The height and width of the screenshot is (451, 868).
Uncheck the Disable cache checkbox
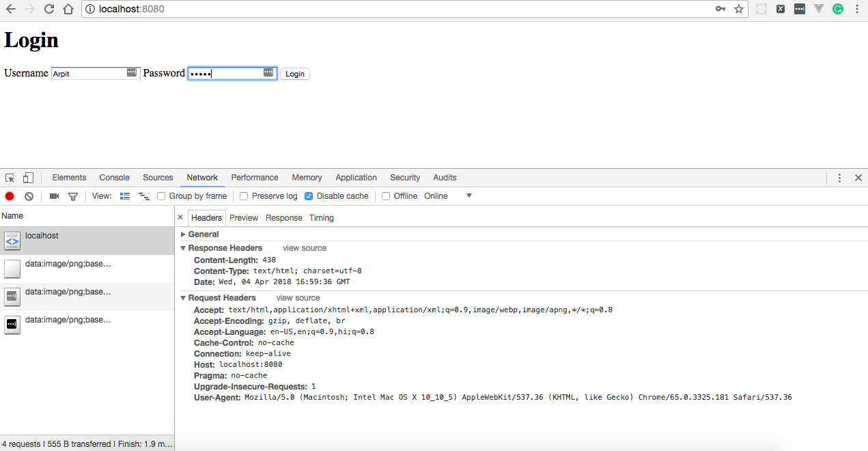click(309, 196)
